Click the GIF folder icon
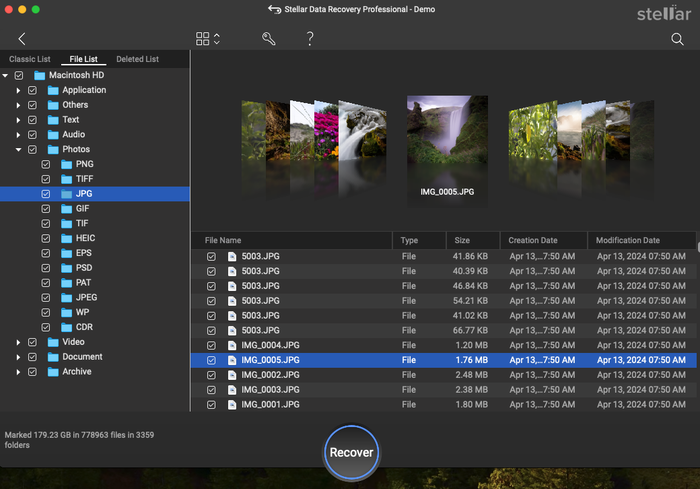This screenshot has height=489, width=700. 67,209
